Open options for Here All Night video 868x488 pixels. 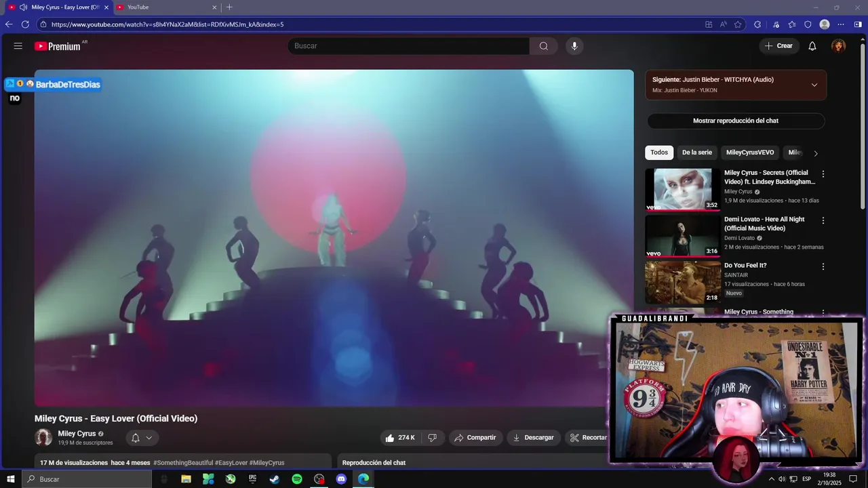[x=823, y=221]
